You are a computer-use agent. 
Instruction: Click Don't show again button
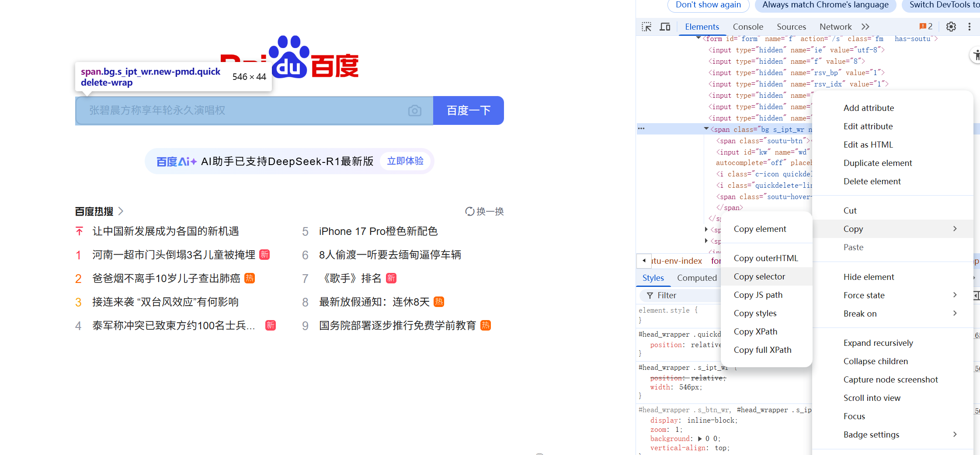(x=709, y=5)
